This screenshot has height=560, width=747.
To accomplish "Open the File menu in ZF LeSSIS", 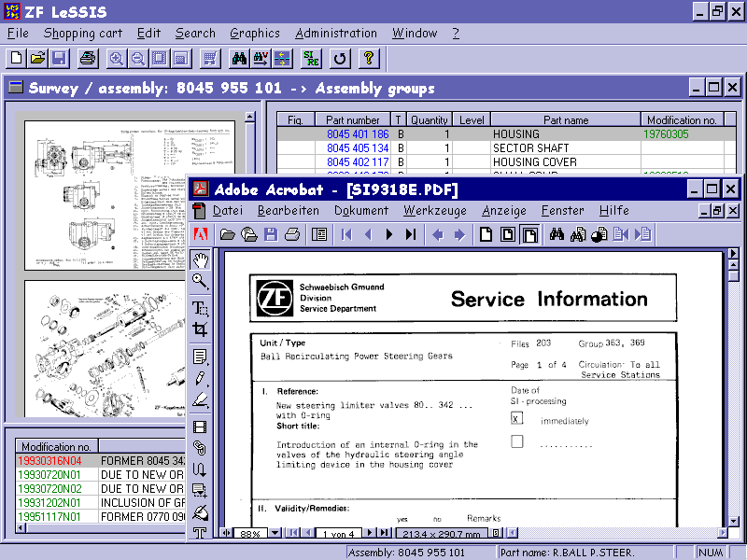I will (18, 34).
